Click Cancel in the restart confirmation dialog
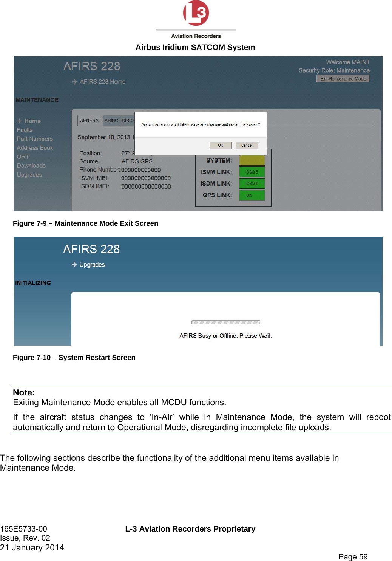This screenshot has height=561, width=392. click(x=247, y=146)
